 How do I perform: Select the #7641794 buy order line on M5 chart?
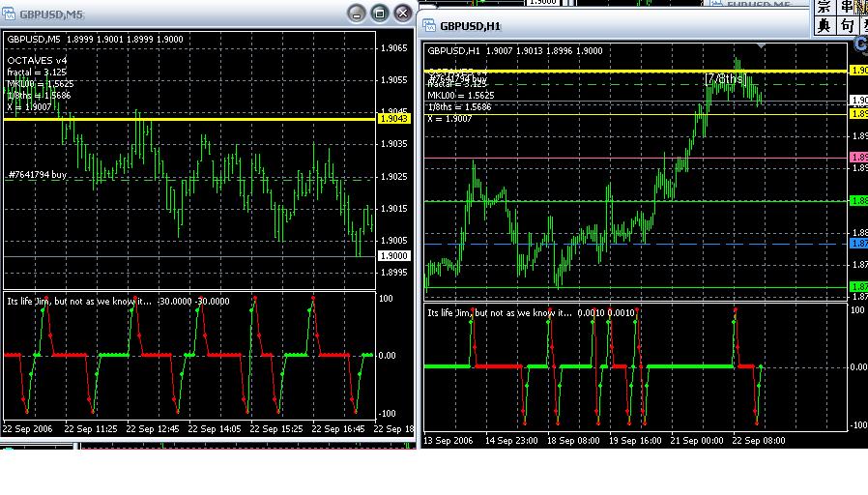tap(38, 175)
